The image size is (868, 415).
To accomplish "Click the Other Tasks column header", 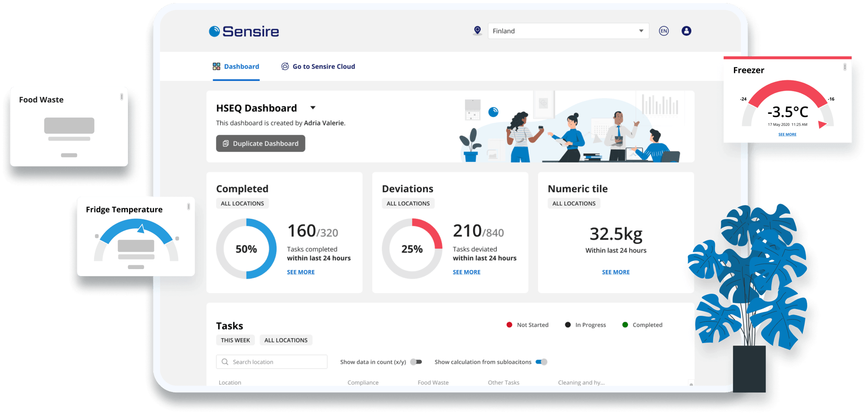I will pos(503,382).
